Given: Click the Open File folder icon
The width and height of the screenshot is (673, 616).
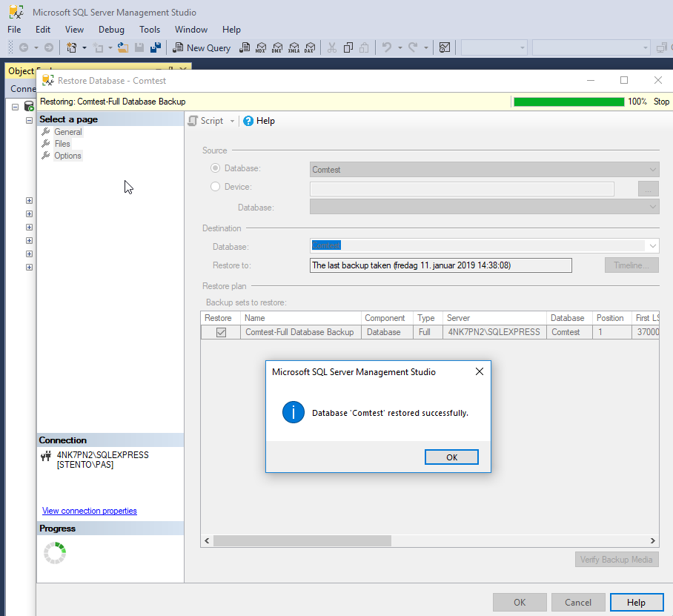Looking at the screenshot, I should 123,47.
